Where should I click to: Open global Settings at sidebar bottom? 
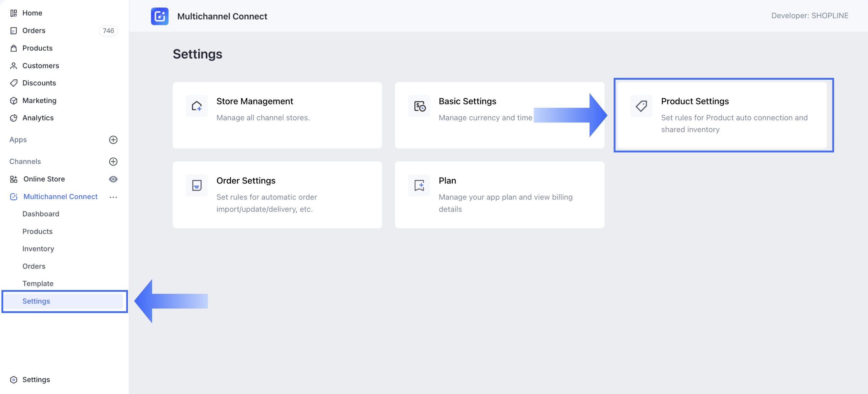(36, 379)
